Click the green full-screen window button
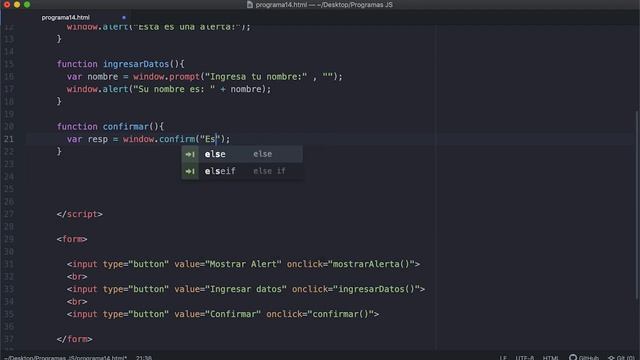Image resolution: width=640 pixels, height=360 pixels. [27, 4]
